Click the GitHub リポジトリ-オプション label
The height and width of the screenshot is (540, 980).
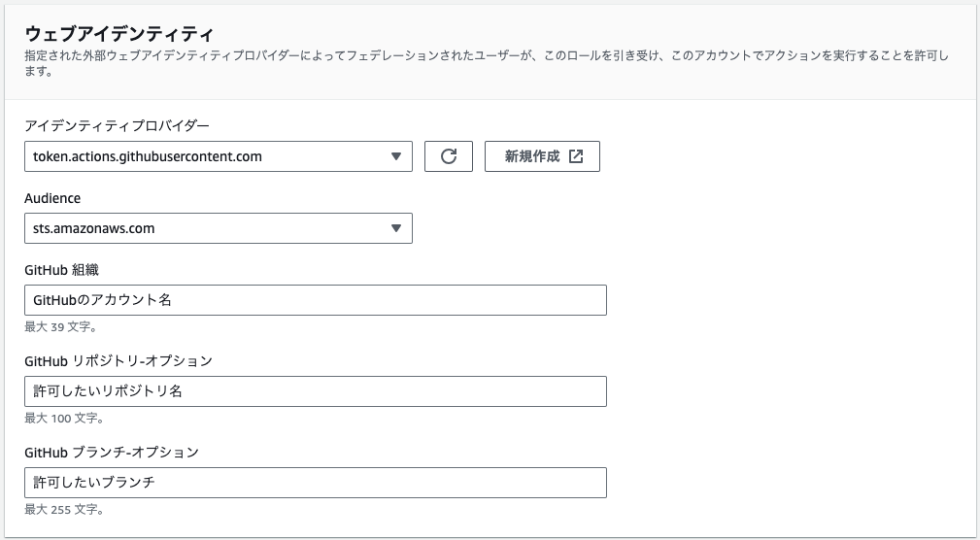118,361
